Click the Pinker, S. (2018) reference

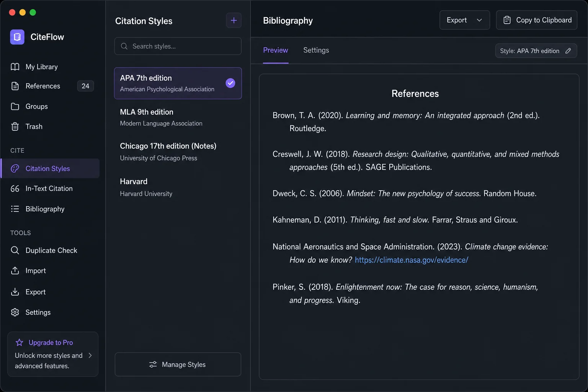(405, 294)
